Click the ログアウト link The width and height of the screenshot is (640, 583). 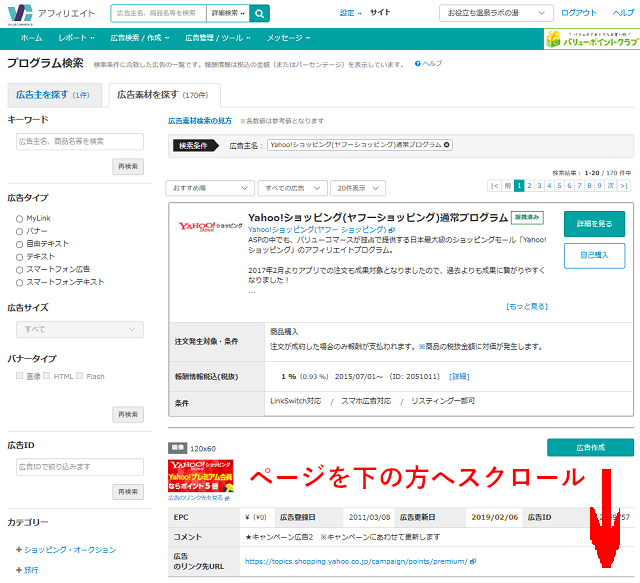578,13
